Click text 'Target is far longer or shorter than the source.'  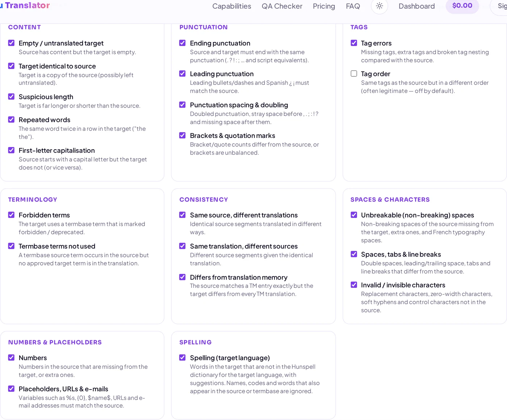(x=79, y=106)
